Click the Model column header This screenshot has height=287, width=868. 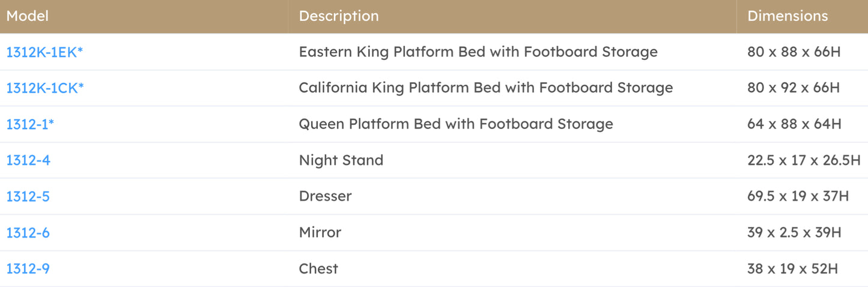tap(28, 16)
